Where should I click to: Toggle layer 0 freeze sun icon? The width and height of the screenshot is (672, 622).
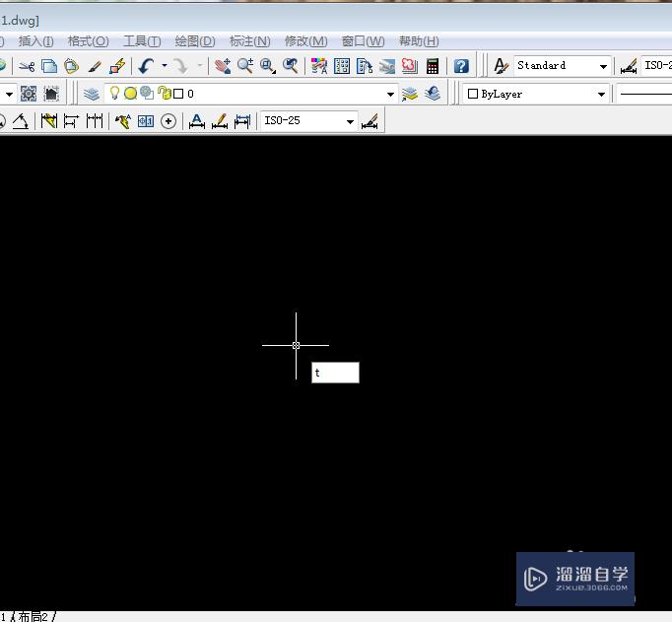coord(130,94)
